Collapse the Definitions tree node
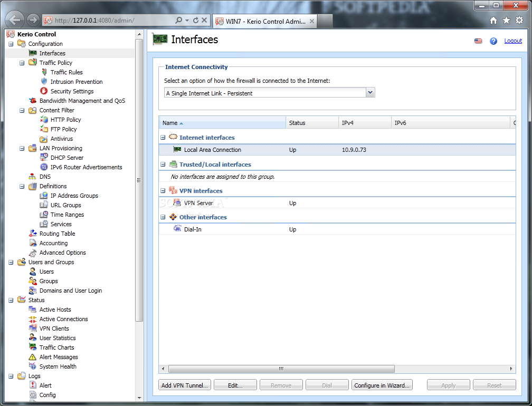Image resolution: width=532 pixels, height=406 pixels. 22,186
